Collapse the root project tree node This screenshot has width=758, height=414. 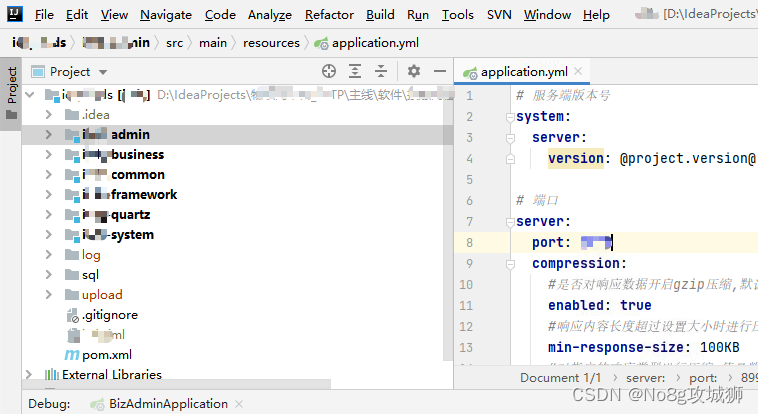pyautogui.click(x=30, y=95)
